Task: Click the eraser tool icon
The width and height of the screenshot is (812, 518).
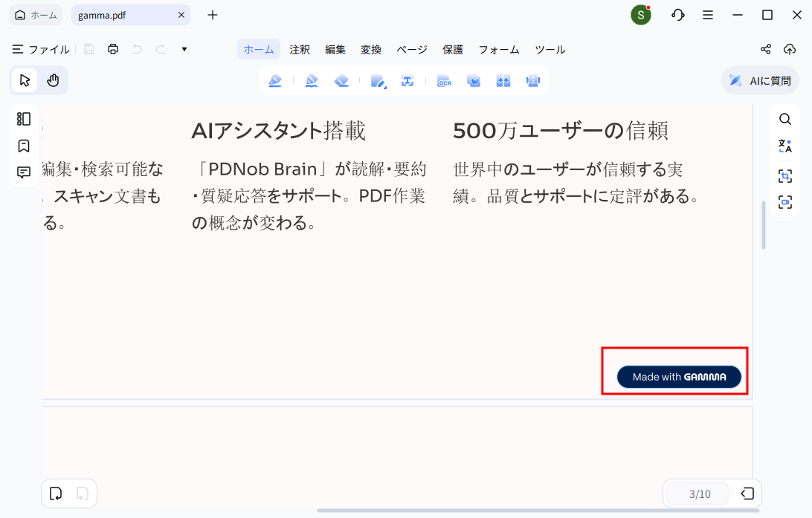Action: click(x=341, y=81)
